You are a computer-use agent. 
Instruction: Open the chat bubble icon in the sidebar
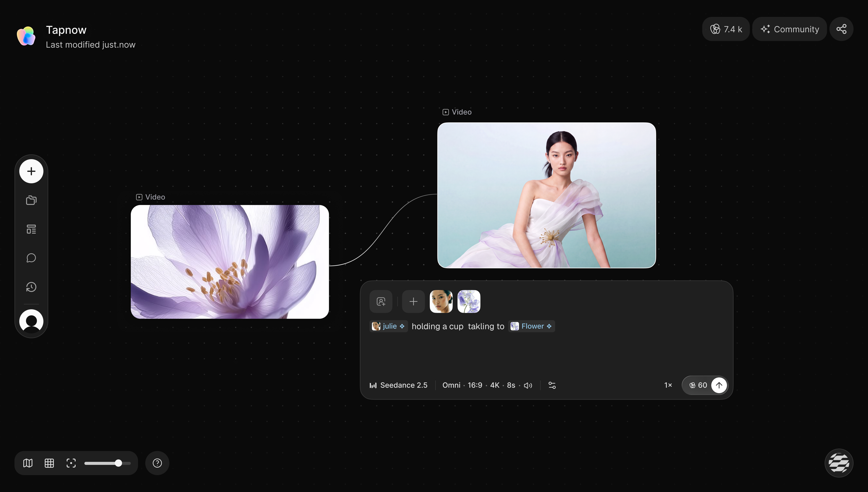coord(31,258)
